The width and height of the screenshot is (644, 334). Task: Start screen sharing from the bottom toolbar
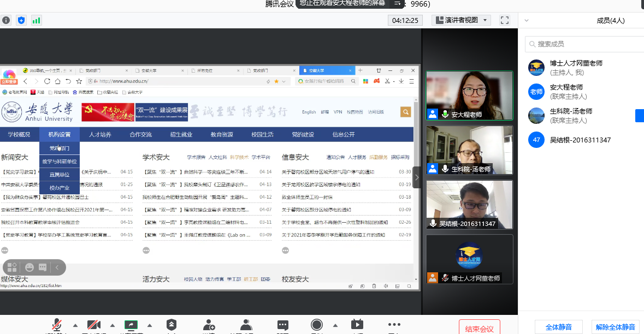tap(131, 325)
